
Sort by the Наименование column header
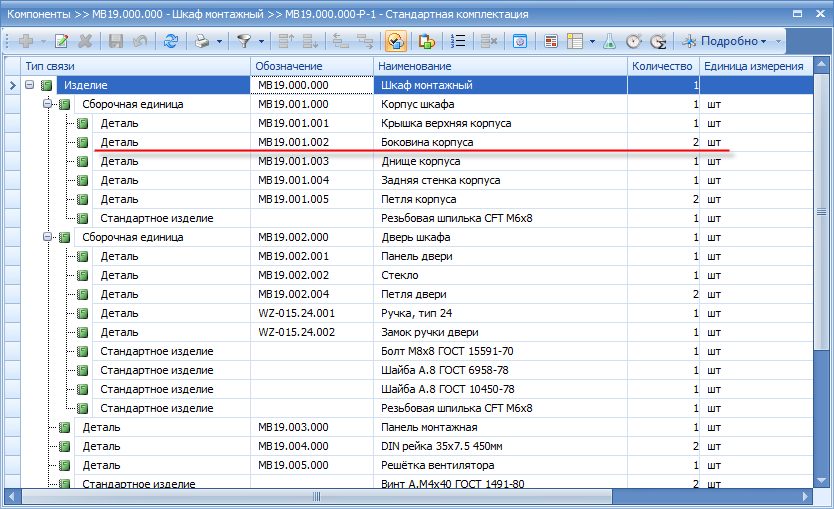(x=501, y=66)
